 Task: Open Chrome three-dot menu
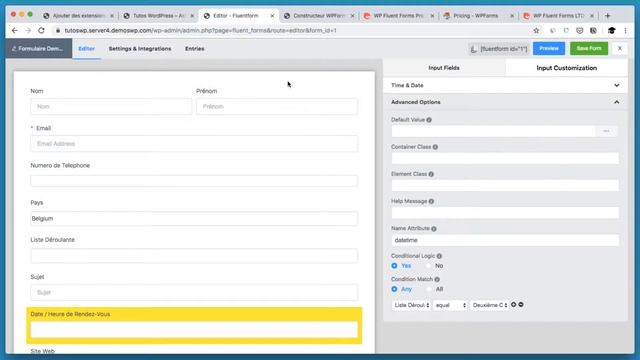[x=625, y=31]
